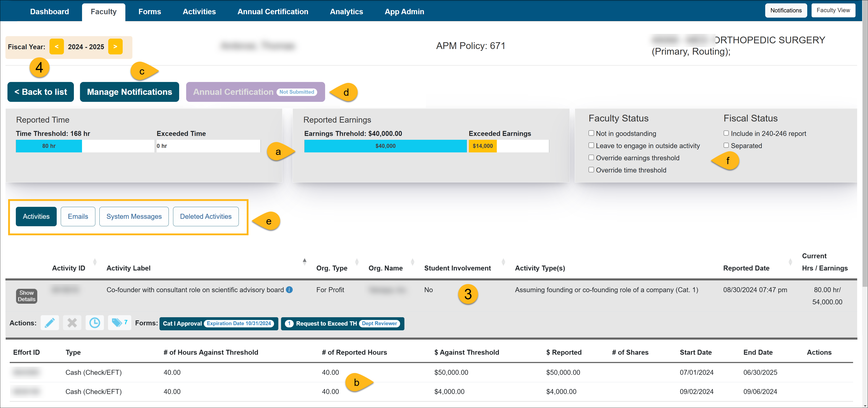Click Manage Notifications button

pos(129,92)
